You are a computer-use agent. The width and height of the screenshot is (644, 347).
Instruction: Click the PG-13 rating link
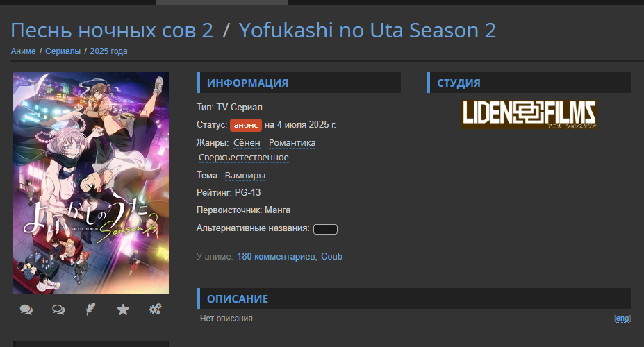pos(247,193)
